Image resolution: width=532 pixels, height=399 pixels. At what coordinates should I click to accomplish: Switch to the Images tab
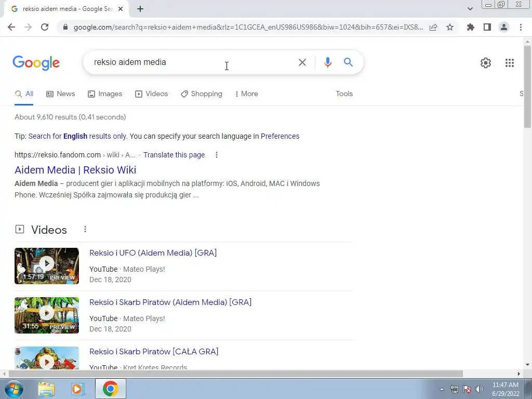click(x=105, y=94)
